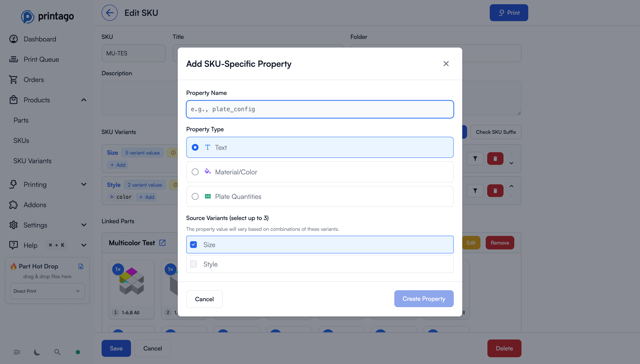Open search from the bottom toolbar
The height and width of the screenshot is (364, 640).
point(57,352)
